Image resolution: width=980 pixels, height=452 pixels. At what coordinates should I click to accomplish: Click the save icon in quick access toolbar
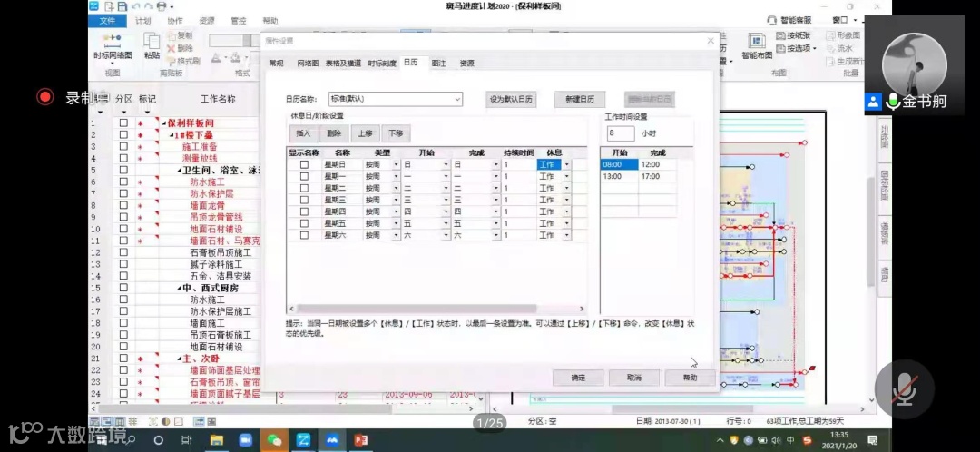pos(122,6)
